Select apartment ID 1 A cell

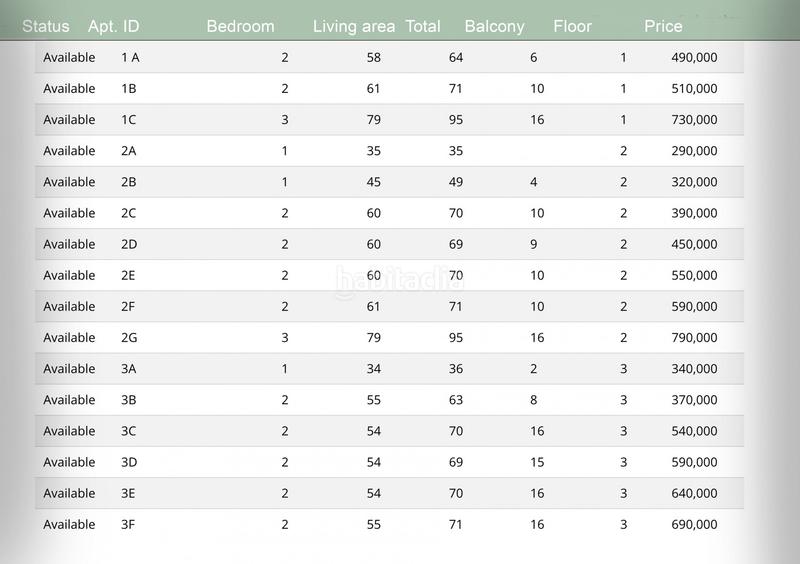[130, 58]
